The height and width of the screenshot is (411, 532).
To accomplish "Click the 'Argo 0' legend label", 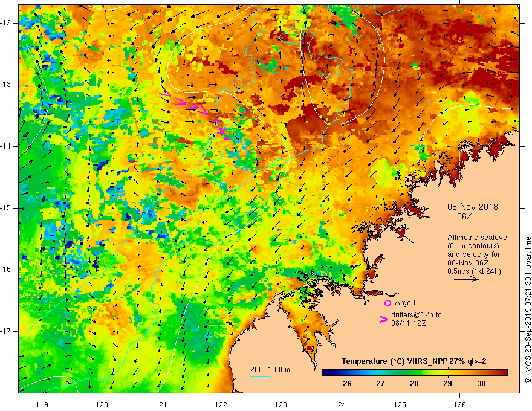I will point(406,303).
